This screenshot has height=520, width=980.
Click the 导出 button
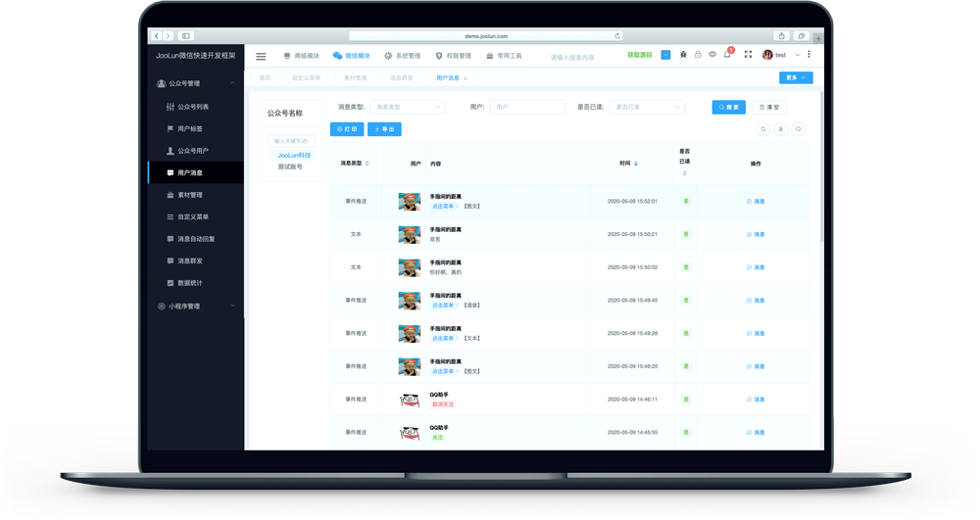[384, 129]
